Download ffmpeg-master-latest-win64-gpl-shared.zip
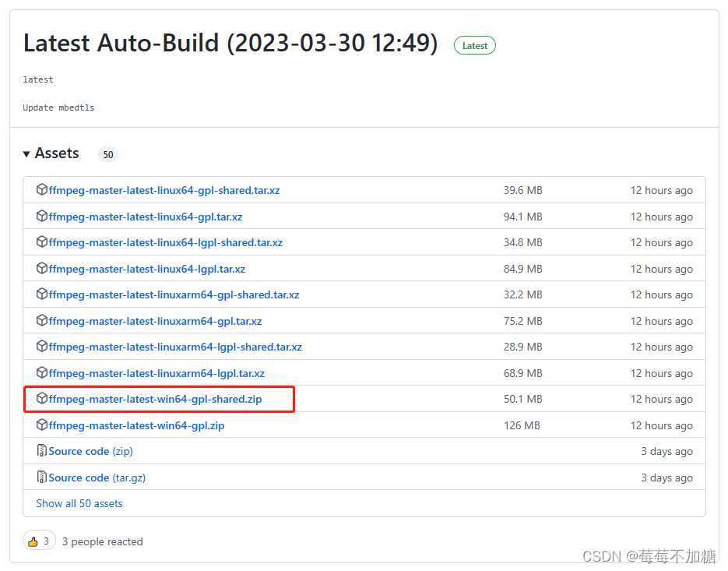The width and height of the screenshot is (728, 571). [x=155, y=399]
